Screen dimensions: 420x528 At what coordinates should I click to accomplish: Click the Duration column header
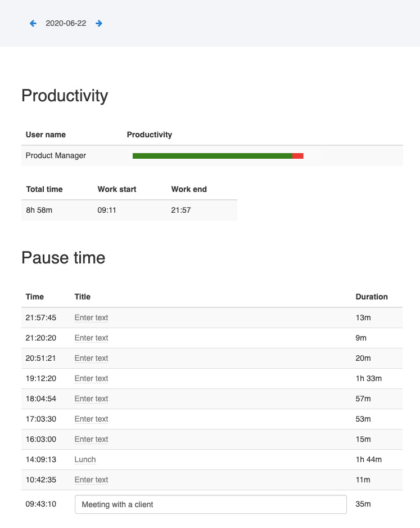tap(372, 297)
